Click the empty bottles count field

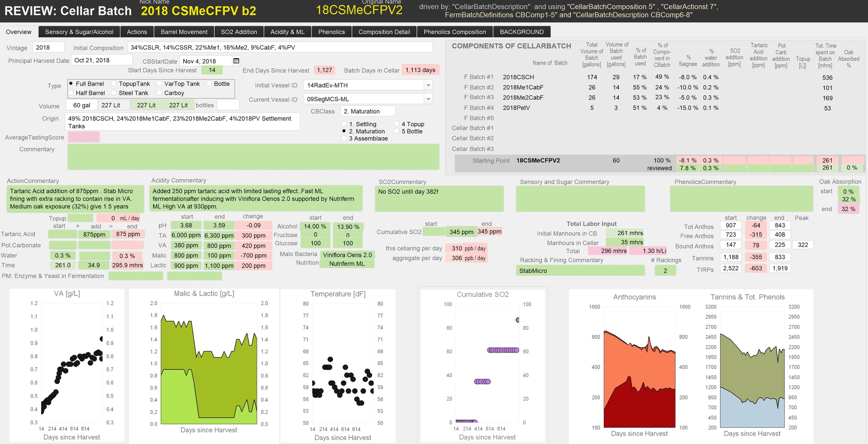(228, 105)
